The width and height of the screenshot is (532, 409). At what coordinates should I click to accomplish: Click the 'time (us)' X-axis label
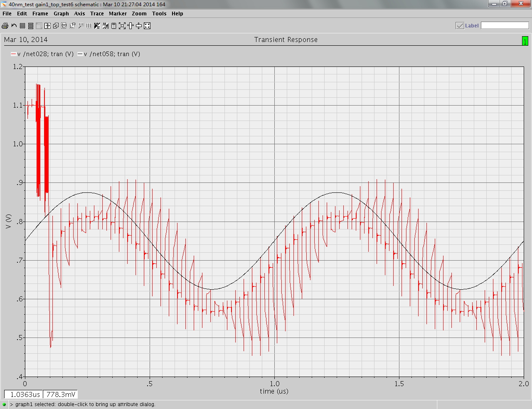(x=274, y=392)
